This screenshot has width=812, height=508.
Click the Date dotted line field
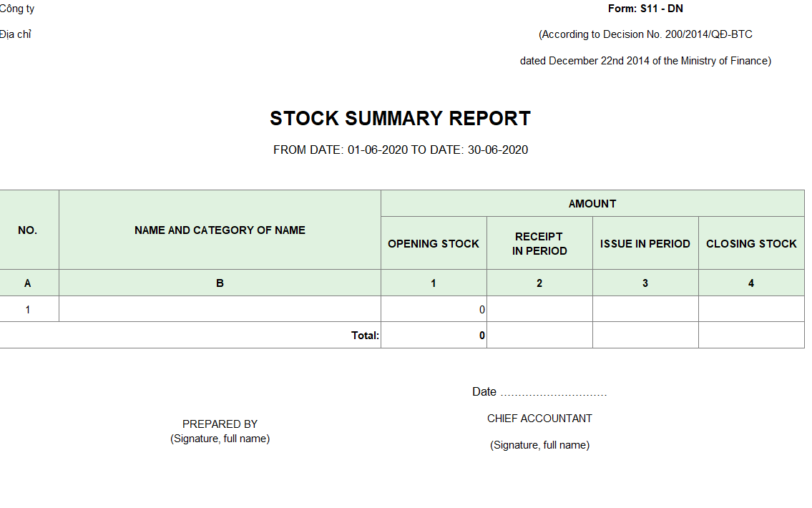pos(554,393)
